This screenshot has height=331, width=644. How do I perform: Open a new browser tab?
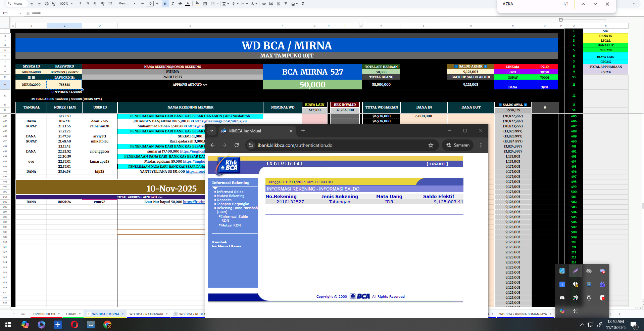pyautogui.click(x=303, y=131)
